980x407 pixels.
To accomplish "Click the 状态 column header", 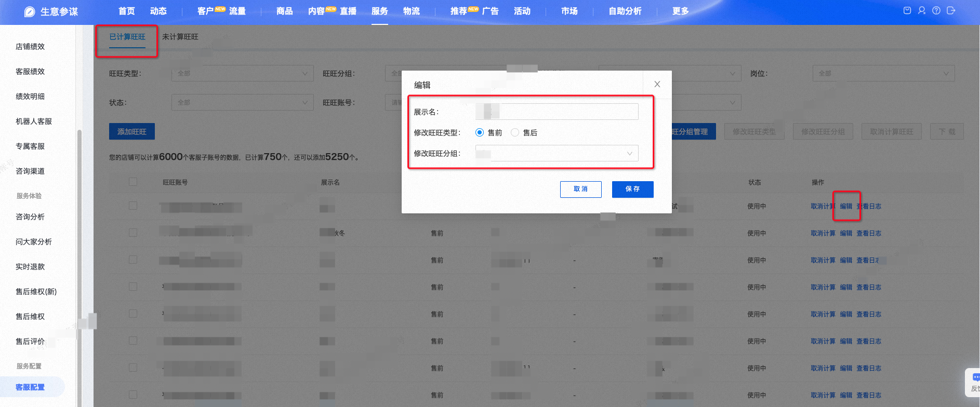I will click(754, 182).
